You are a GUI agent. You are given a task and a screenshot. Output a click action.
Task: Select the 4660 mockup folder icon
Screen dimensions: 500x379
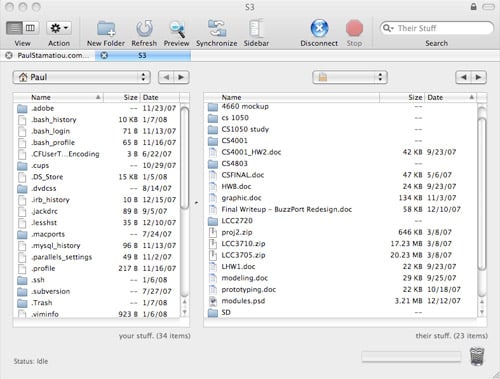[213, 107]
